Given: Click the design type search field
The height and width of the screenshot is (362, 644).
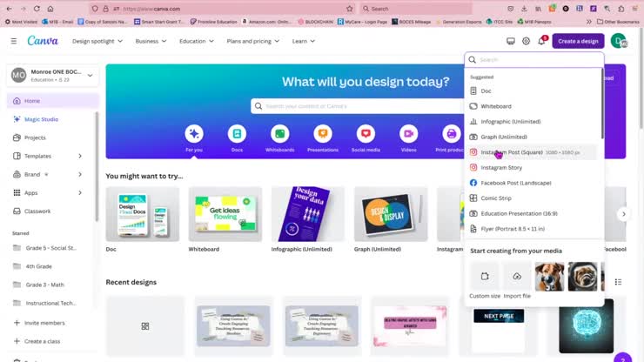Looking at the screenshot, I should point(534,59).
